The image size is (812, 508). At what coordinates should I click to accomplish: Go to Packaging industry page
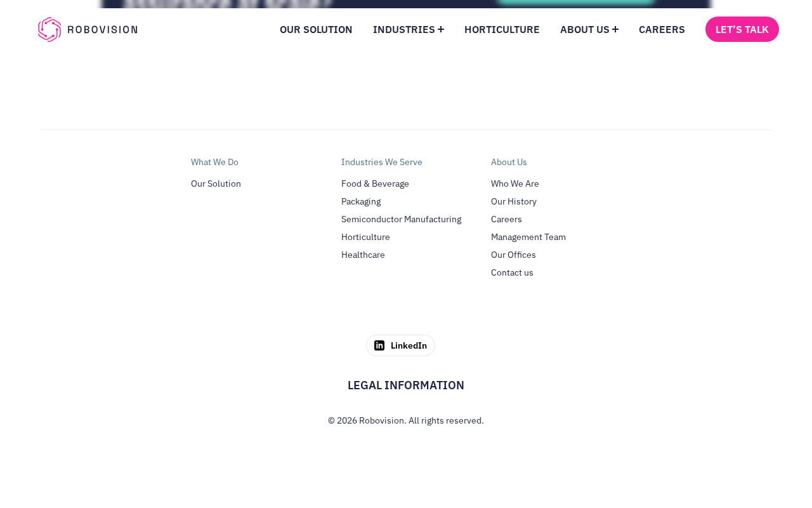click(361, 201)
